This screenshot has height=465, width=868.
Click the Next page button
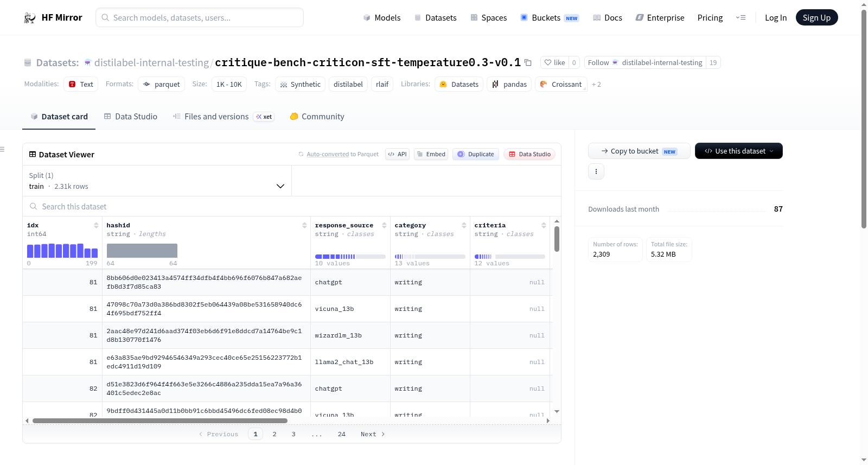[x=373, y=434]
